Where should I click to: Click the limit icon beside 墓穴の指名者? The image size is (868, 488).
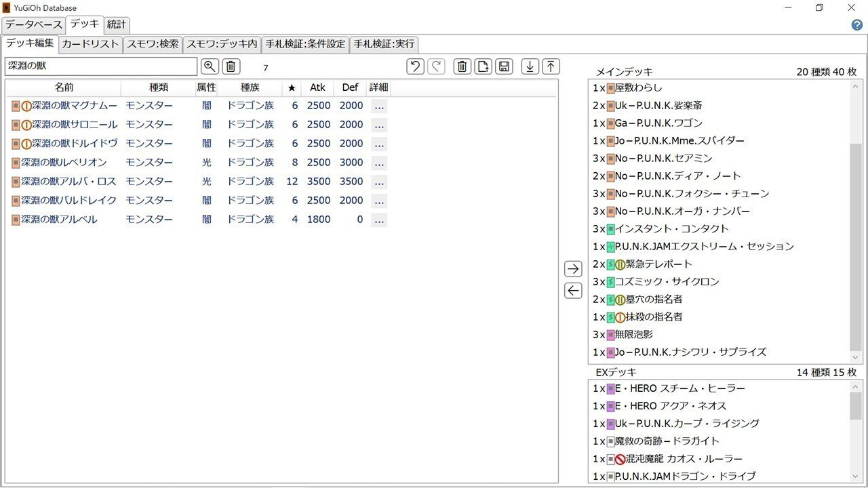click(620, 300)
